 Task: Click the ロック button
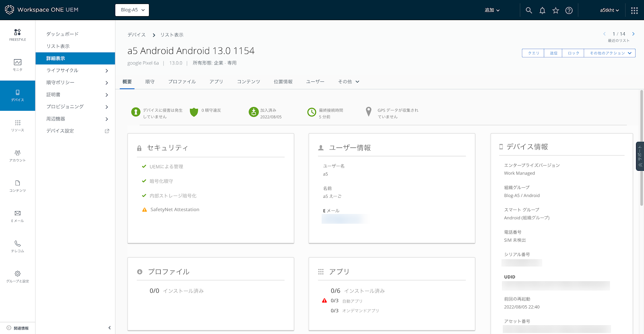[574, 53]
